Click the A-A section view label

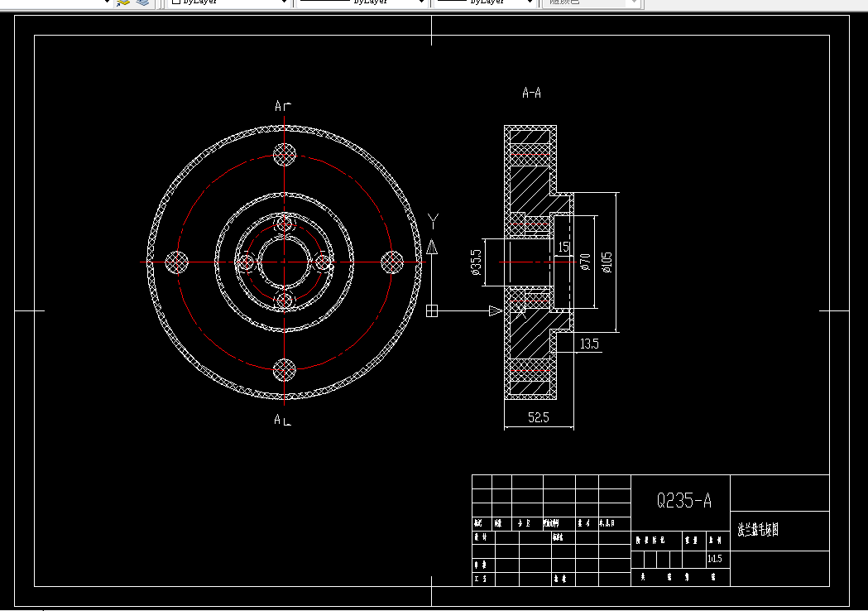point(531,93)
